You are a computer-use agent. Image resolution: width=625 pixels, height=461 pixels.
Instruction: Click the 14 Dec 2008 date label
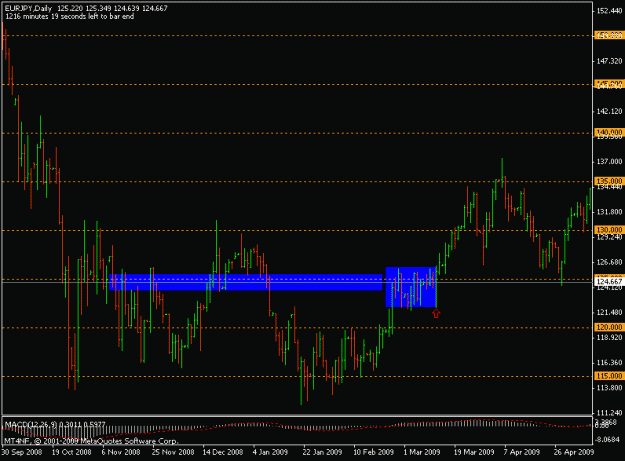(x=222, y=452)
